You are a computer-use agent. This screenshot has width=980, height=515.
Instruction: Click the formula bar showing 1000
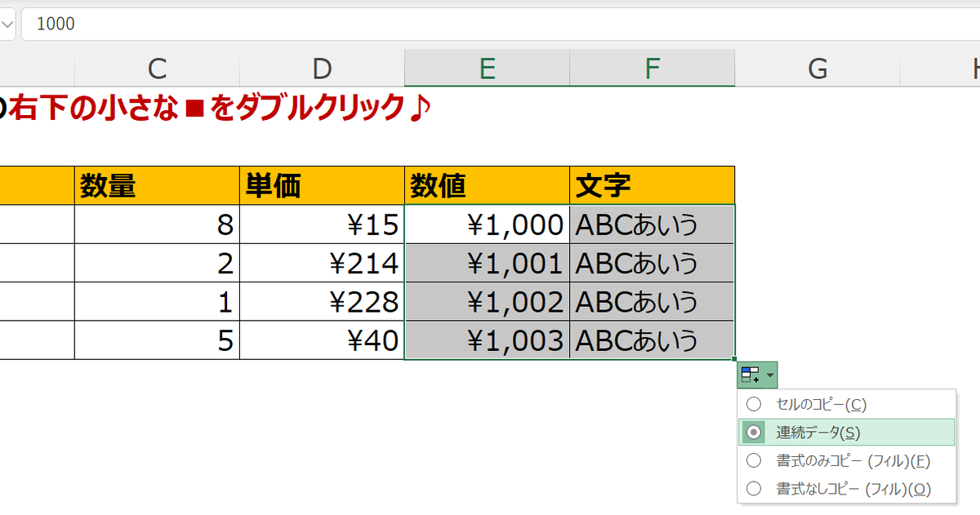pos(490,24)
